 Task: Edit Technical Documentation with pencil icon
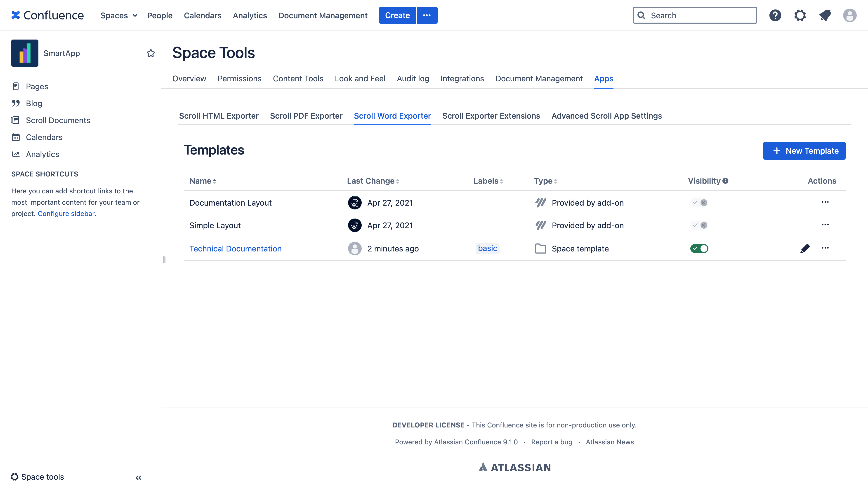tap(805, 249)
